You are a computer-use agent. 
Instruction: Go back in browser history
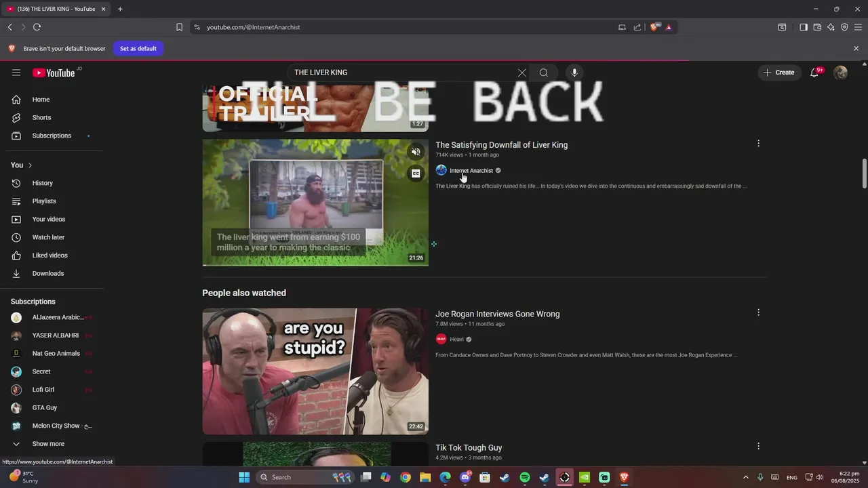pyautogui.click(x=10, y=27)
